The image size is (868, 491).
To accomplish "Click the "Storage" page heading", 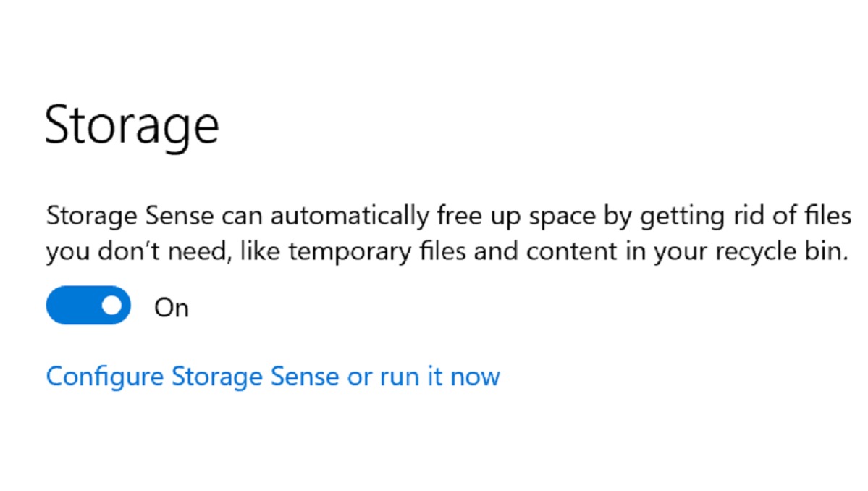I will [x=132, y=126].
